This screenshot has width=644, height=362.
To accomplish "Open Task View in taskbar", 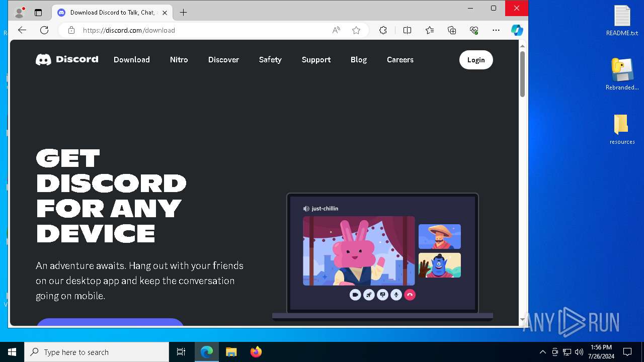I will [181, 352].
